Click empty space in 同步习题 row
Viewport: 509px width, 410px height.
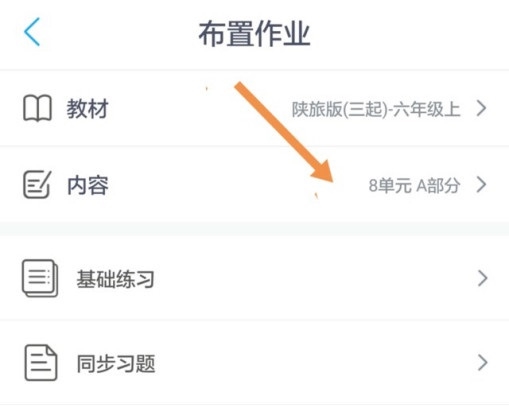(x=313, y=363)
